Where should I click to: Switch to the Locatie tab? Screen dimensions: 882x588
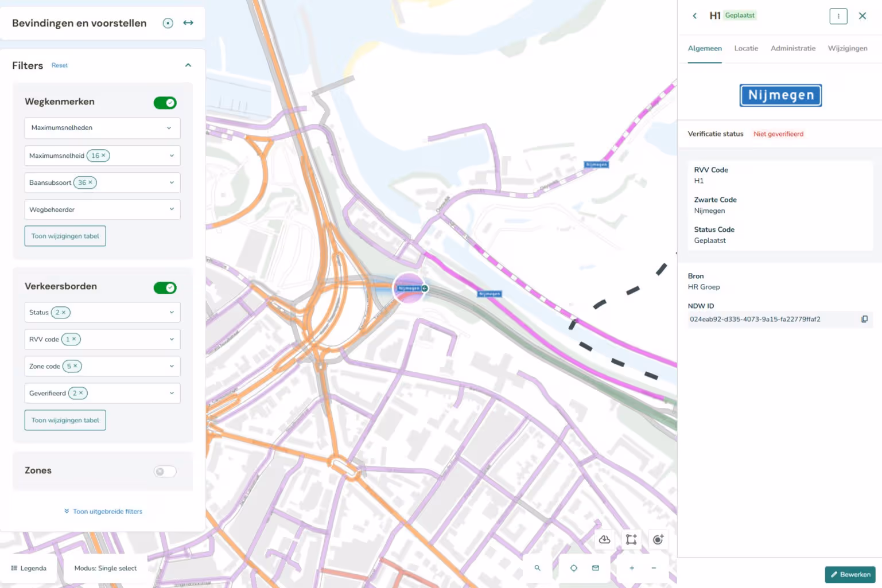(746, 48)
